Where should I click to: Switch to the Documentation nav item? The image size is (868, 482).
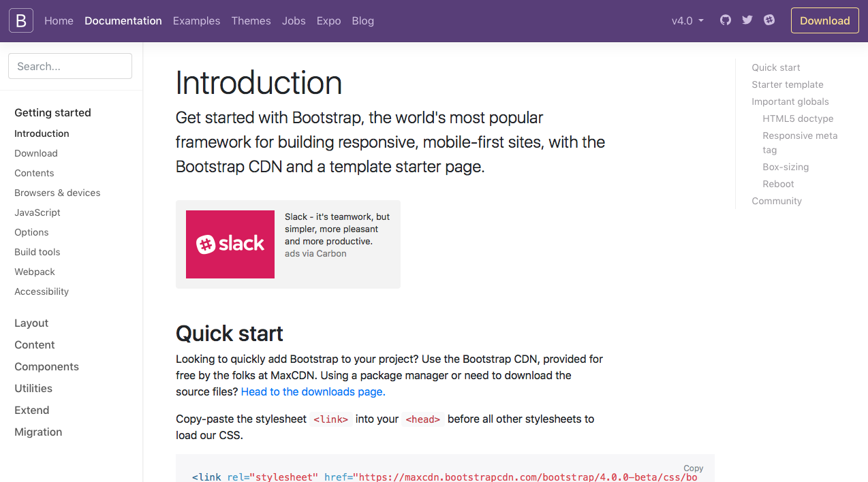(123, 20)
